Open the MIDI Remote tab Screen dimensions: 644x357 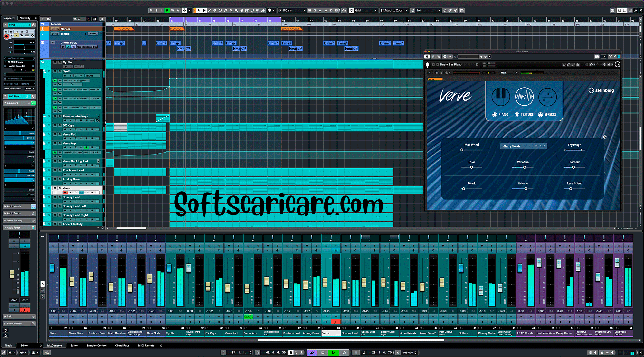(x=146, y=346)
